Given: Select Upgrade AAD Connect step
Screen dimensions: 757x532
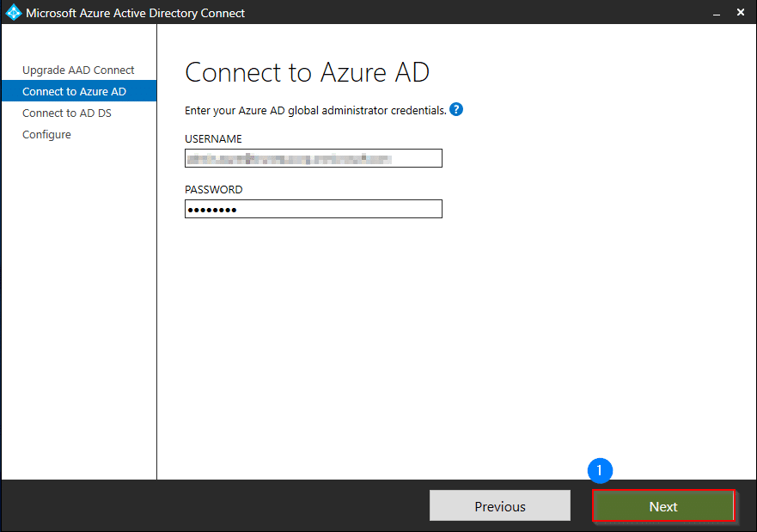Looking at the screenshot, I should pos(78,70).
